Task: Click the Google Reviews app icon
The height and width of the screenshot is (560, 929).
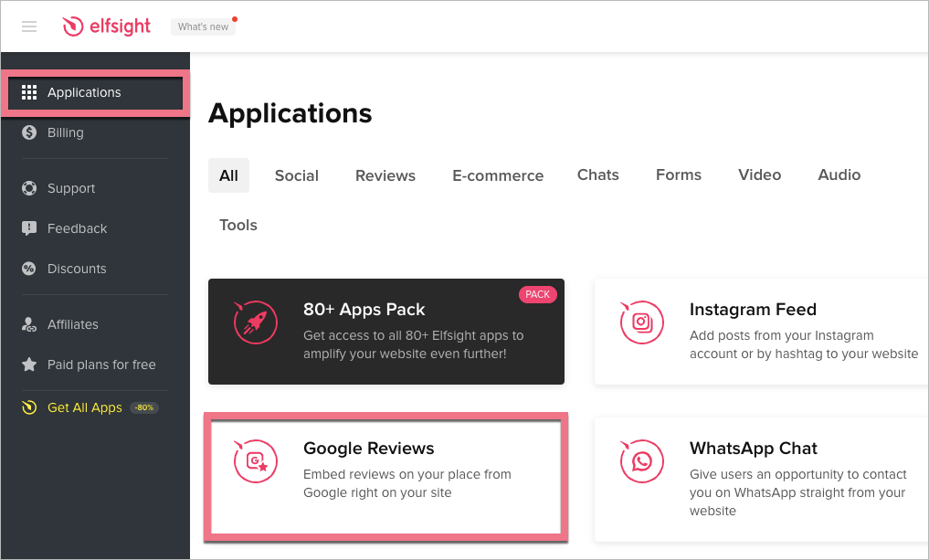Action: coord(255,461)
